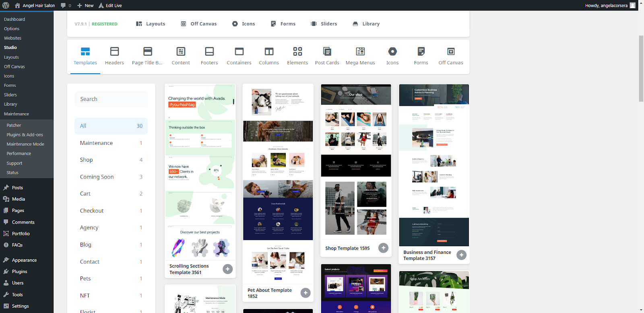Select the Page Title Bar icon
The height and width of the screenshot is (313, 644).
click(x=148, y=51)
